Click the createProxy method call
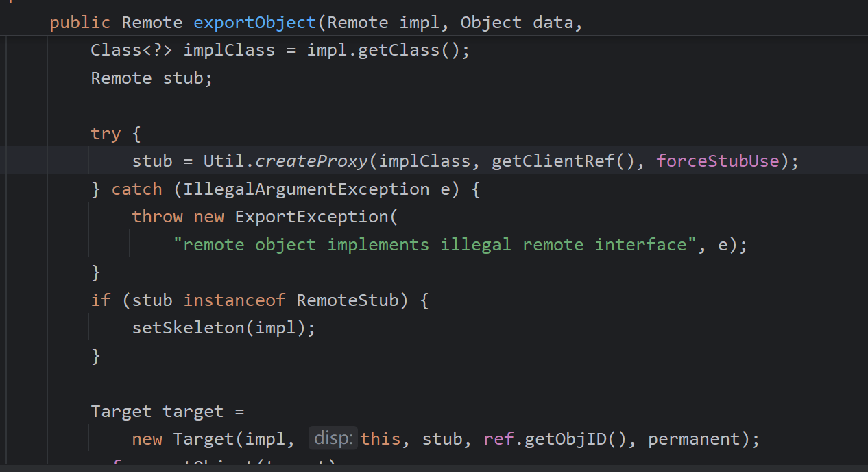Screen dimensions: 868x472 click(313, 161)
